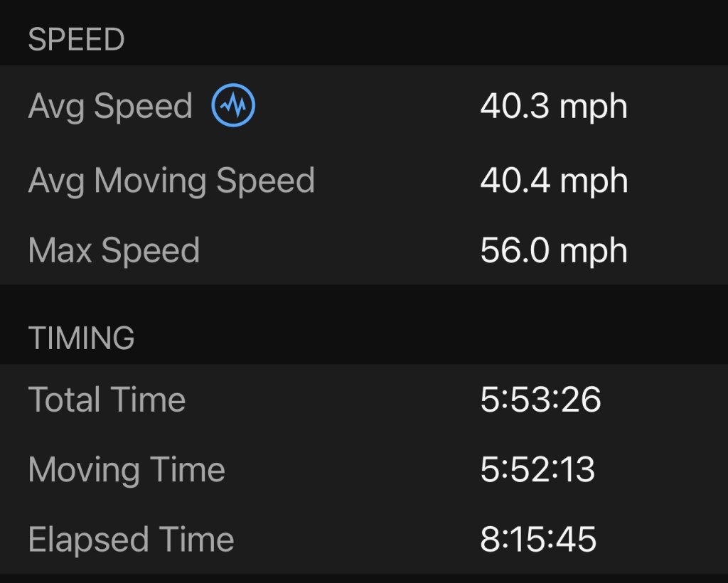Viewport: 728px width, 583px height.
Task: Select the Moving Time label
Action: 127,469
